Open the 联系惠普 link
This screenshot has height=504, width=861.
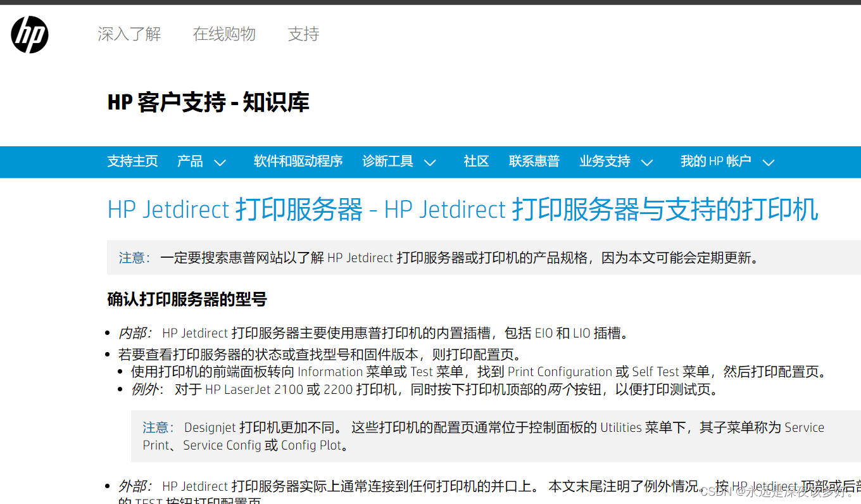pos(534,161)
